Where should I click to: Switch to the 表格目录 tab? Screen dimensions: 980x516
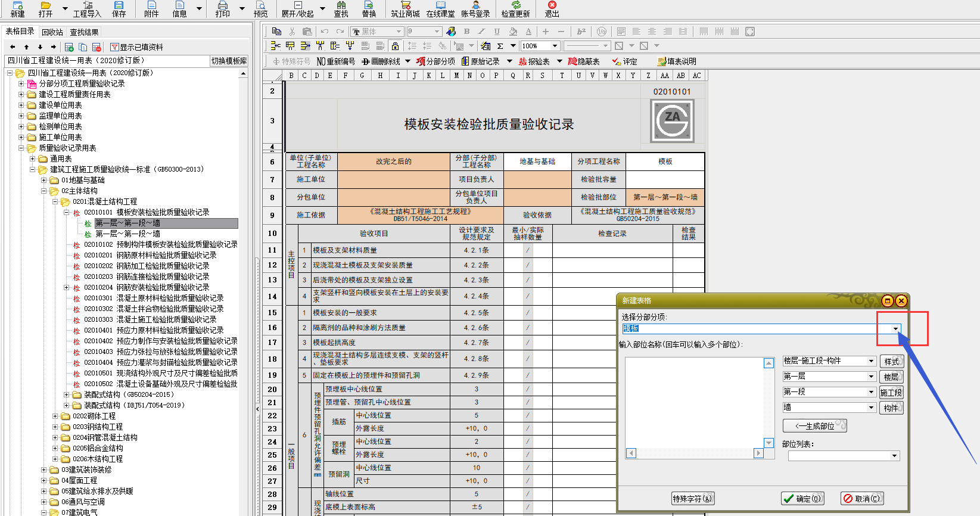[x=20, y=32]
